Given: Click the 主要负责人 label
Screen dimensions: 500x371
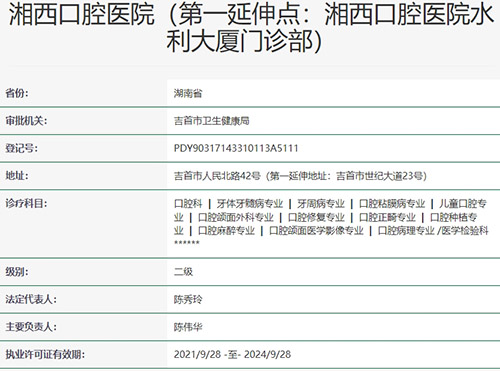Looking at the screenshot, I should coord(31,327).
